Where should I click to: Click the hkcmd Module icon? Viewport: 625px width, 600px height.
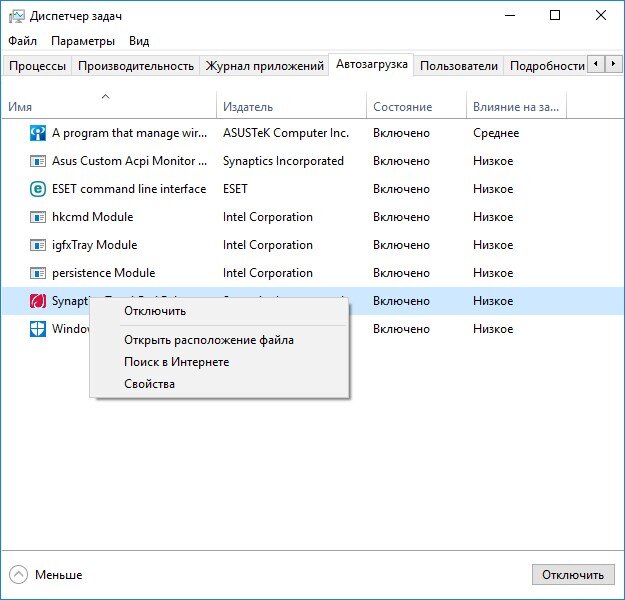click(38, 217)
